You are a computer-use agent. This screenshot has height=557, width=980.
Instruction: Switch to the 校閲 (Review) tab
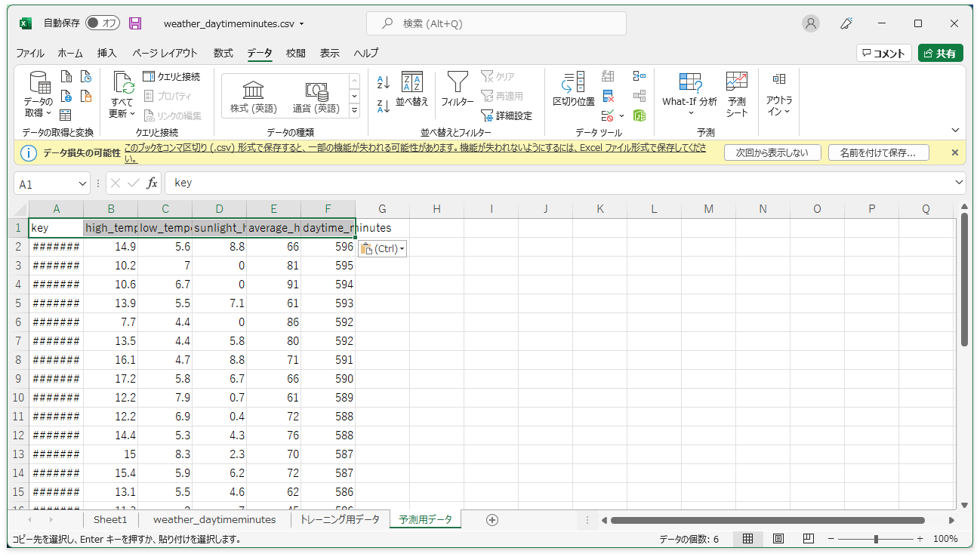click(x=296, y=53)
